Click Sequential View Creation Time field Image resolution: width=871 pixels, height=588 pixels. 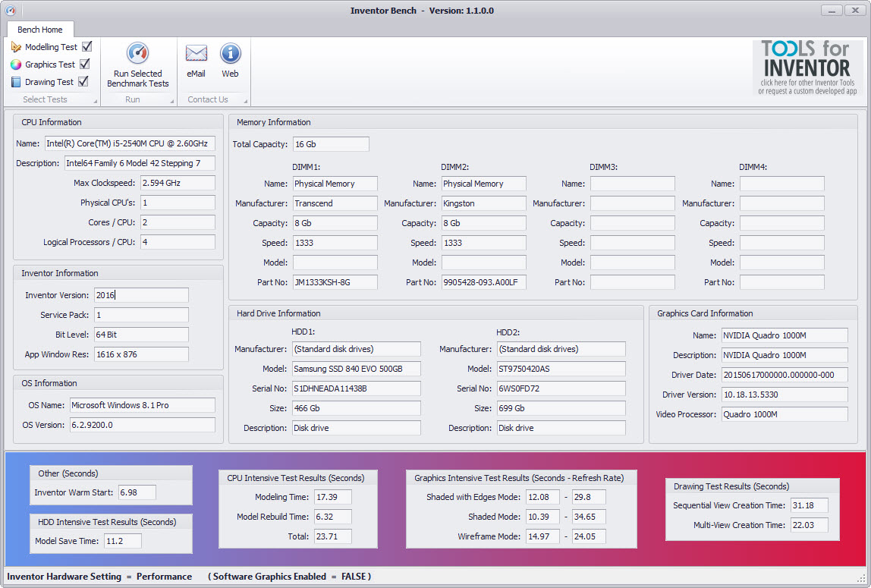[x=810, y=505]
